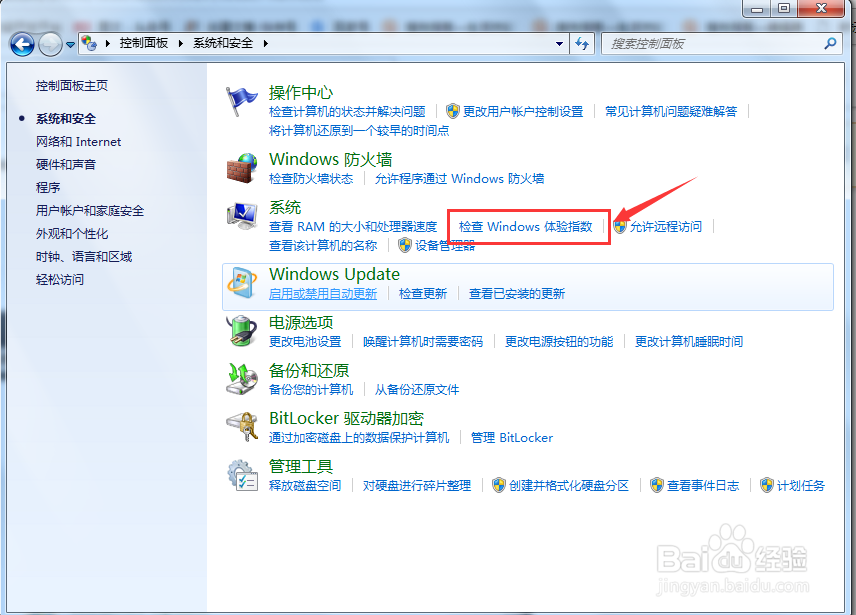Click the refresh icon in the address bar
856x615 pixels.
click(582, 44)
